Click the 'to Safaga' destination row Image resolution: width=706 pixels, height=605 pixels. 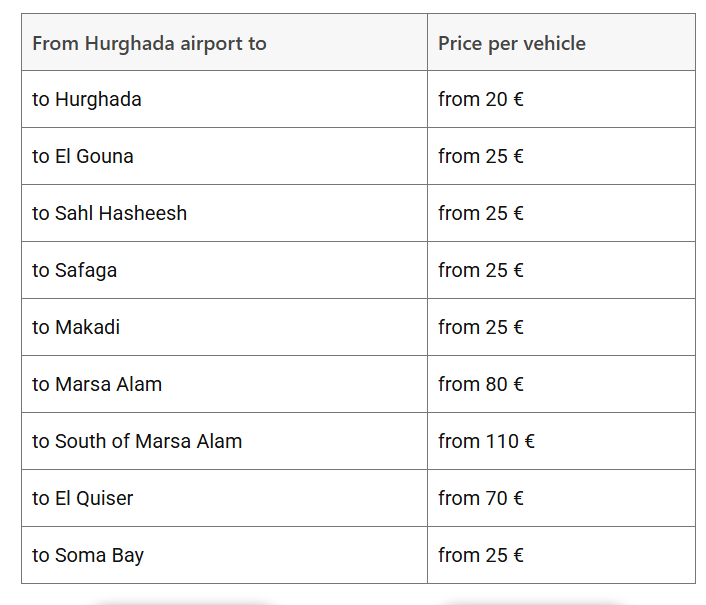coord(75,270)
